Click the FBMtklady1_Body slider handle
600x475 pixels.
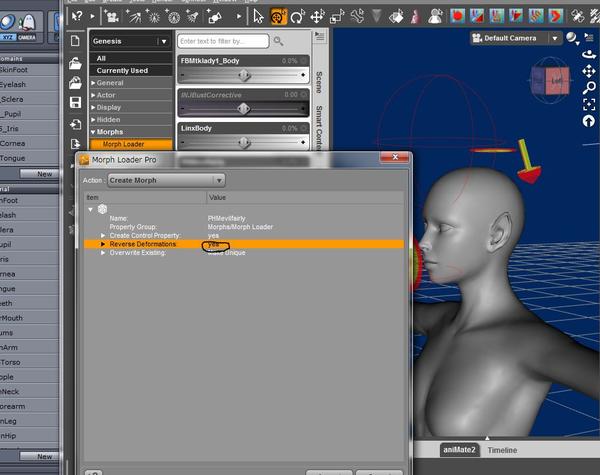[244, 75]
